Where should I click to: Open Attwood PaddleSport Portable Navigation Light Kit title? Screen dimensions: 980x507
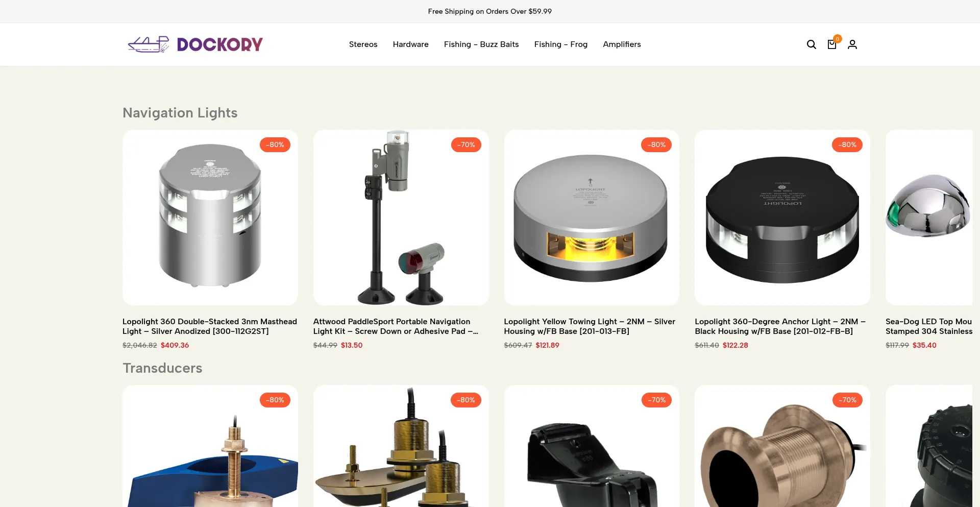click(x=396, y=326)
